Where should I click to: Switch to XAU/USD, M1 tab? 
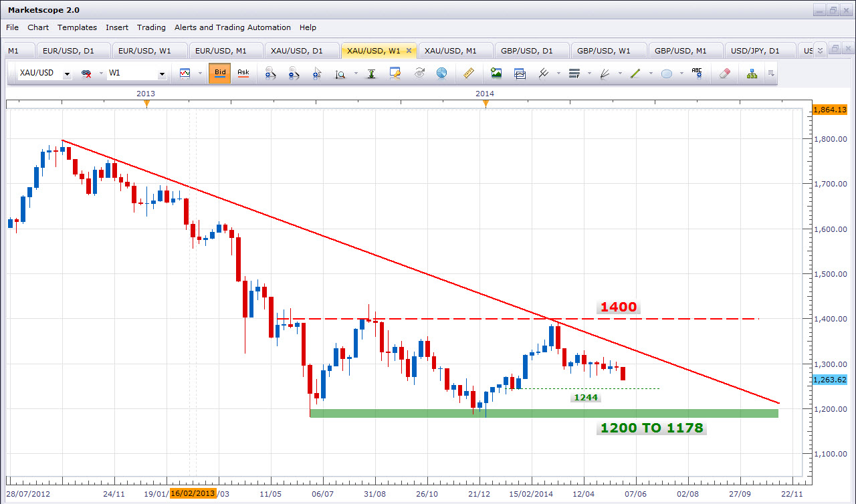pyautogui.click(x=455, y=51)
